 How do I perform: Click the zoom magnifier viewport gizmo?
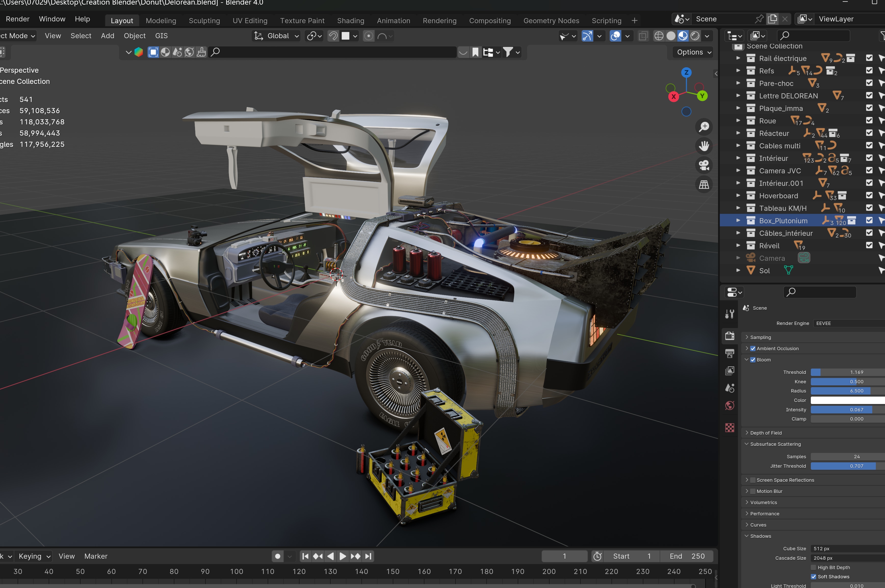click(x=704, y=127)
